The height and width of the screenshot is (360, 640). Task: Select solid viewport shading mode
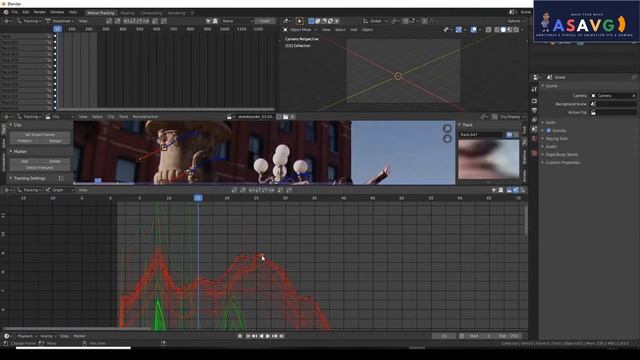(x=503, y=30)
